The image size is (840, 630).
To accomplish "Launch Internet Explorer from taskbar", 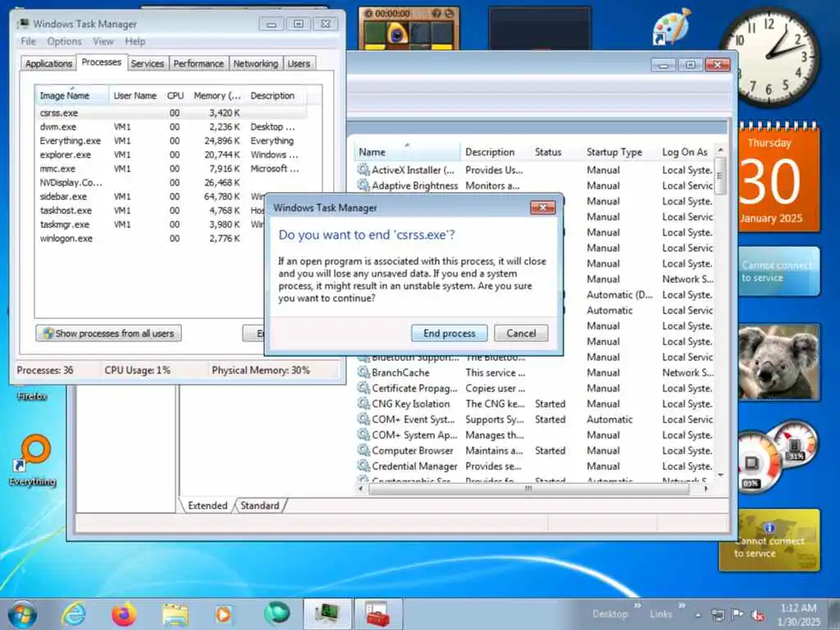I will tap(73, 614).
